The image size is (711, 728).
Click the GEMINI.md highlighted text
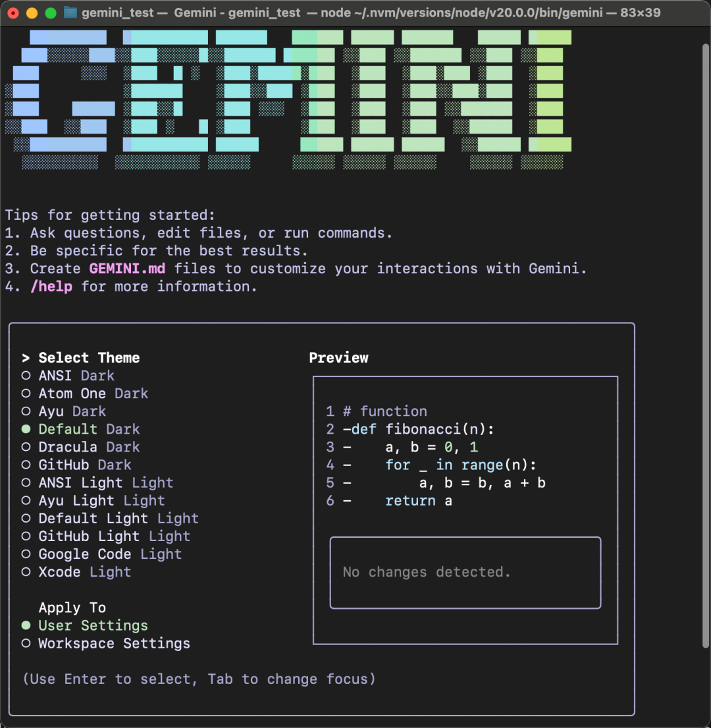click(127, 269)
